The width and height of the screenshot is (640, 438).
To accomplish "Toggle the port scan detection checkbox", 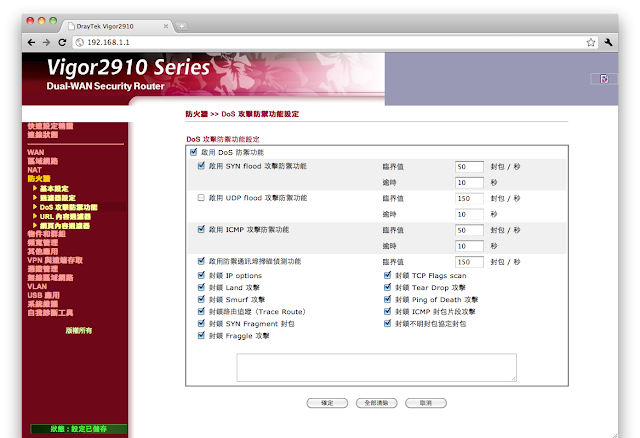I will click(201, 261).
